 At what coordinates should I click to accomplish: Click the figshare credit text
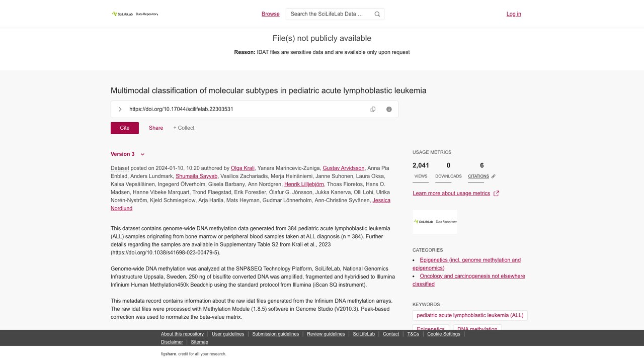point(194,354)
